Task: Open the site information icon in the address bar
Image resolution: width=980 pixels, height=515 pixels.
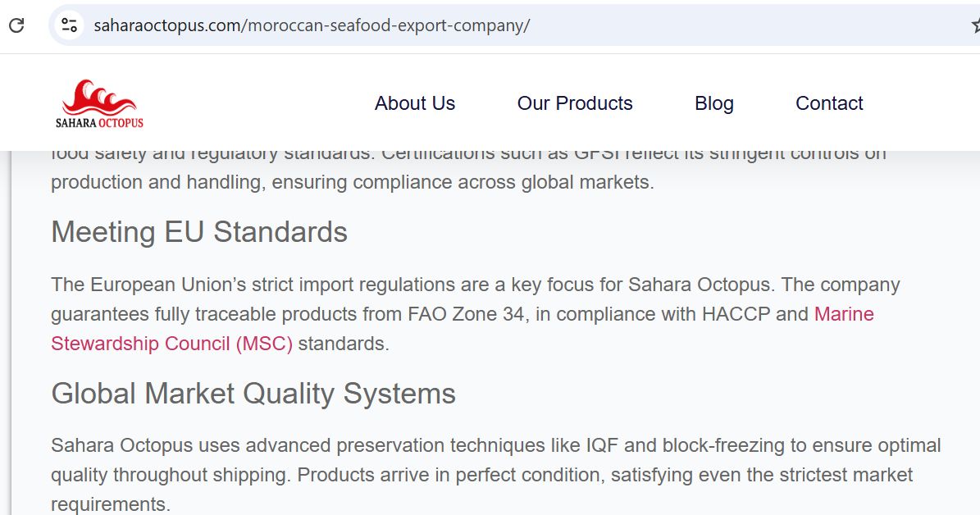Action: tap(69, 25)
